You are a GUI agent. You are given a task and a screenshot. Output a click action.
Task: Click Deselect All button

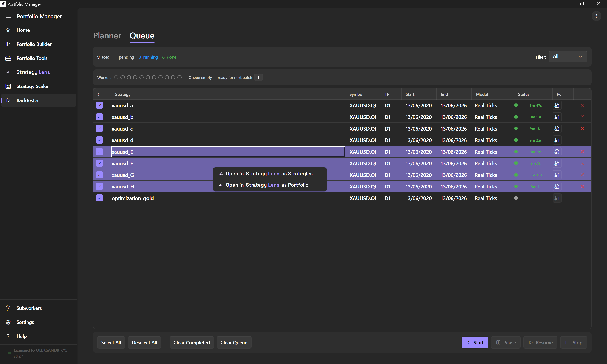144,342
